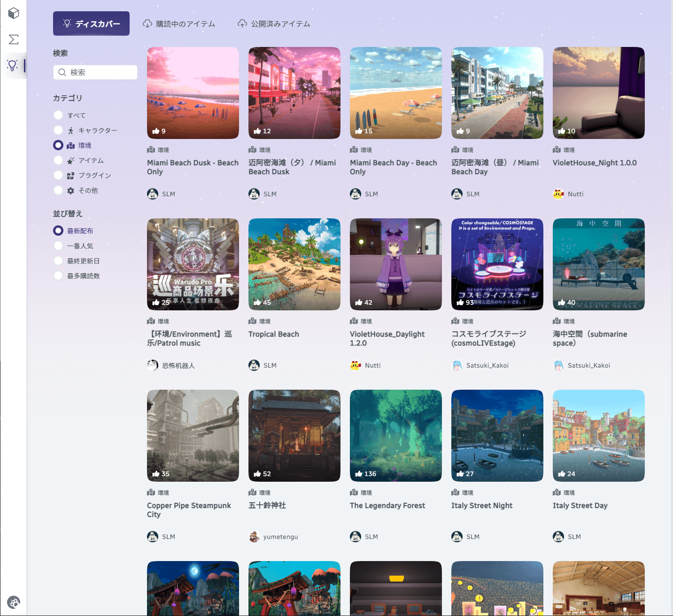673x616 pixels.
Task: Click 五十鈴神社 title text
Action: pyautogui.click(x=267, y=506)
